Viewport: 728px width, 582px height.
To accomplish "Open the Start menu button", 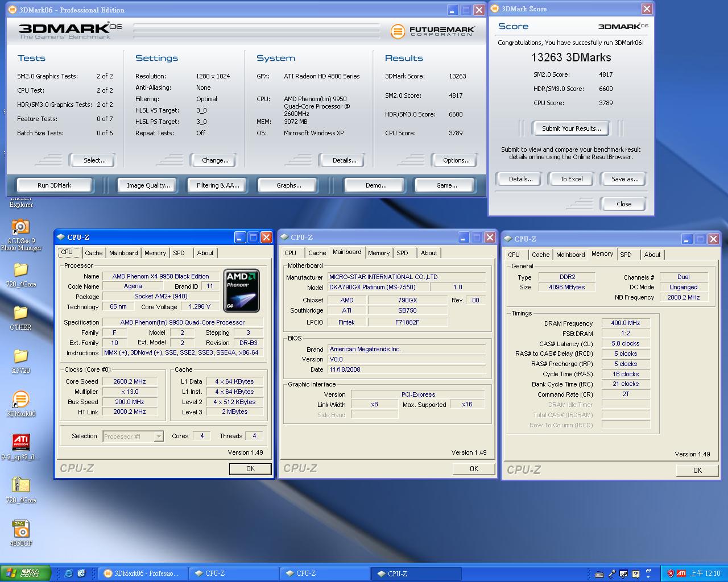I will (26, 573).
